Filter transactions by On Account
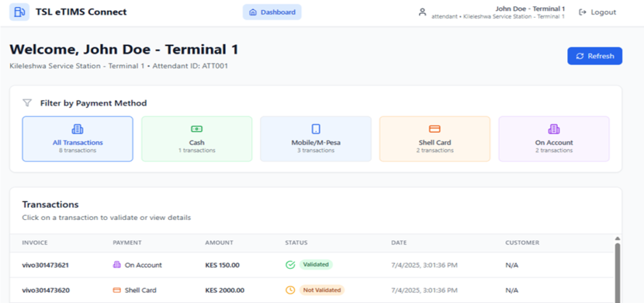The width and height of the screenshot is (644, 303). tap(554, 139)
